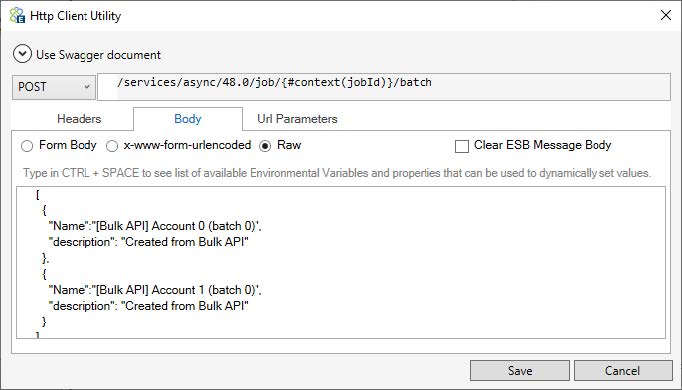Select the Form Body radio button

tap(27, 146)
